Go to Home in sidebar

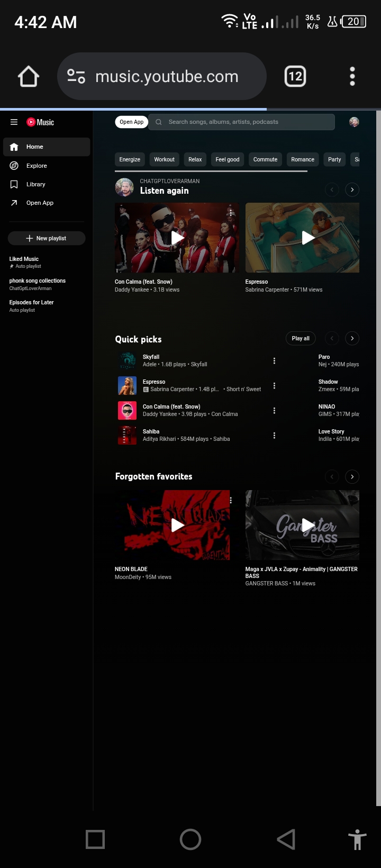click(x=47, y=147)
